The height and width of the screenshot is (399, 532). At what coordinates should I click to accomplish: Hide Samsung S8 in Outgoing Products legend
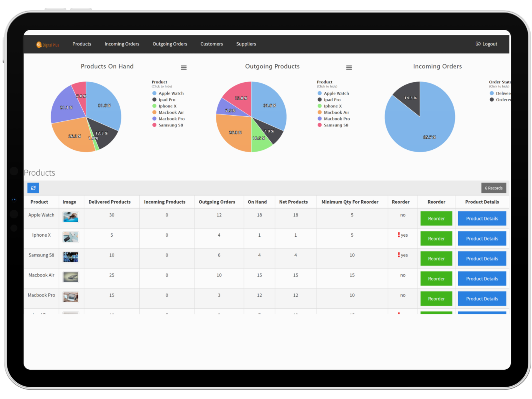[x=333, y=125]
